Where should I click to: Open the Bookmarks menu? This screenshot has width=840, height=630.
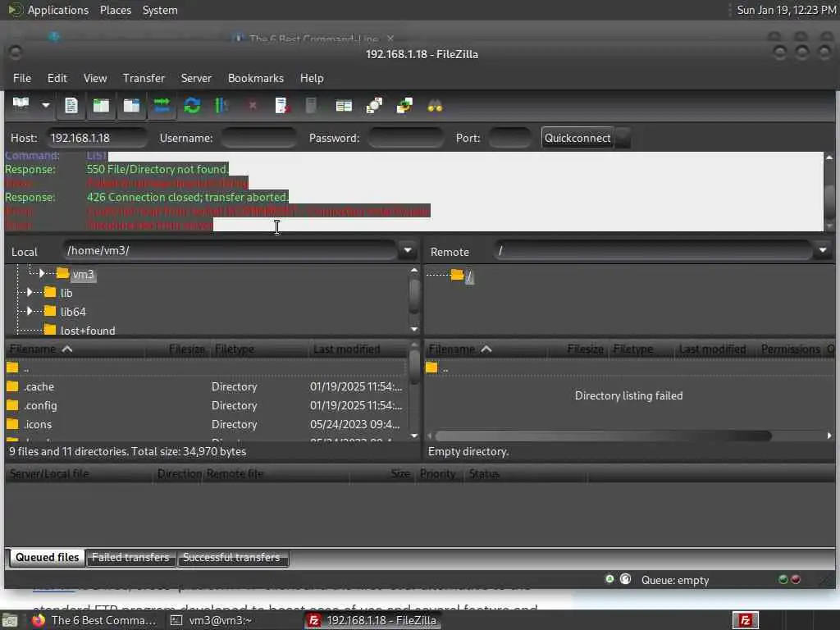(x=256, y=78)
